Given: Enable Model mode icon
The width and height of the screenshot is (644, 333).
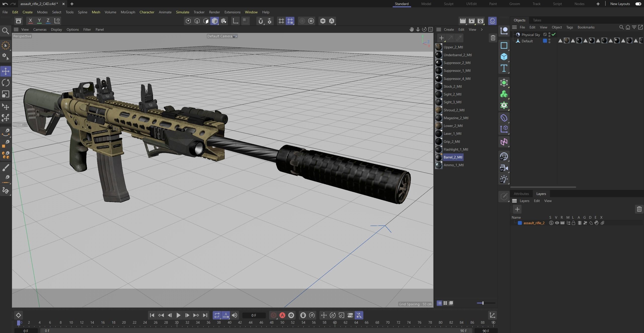Looking at the screenshot, I should click(215, 21).
